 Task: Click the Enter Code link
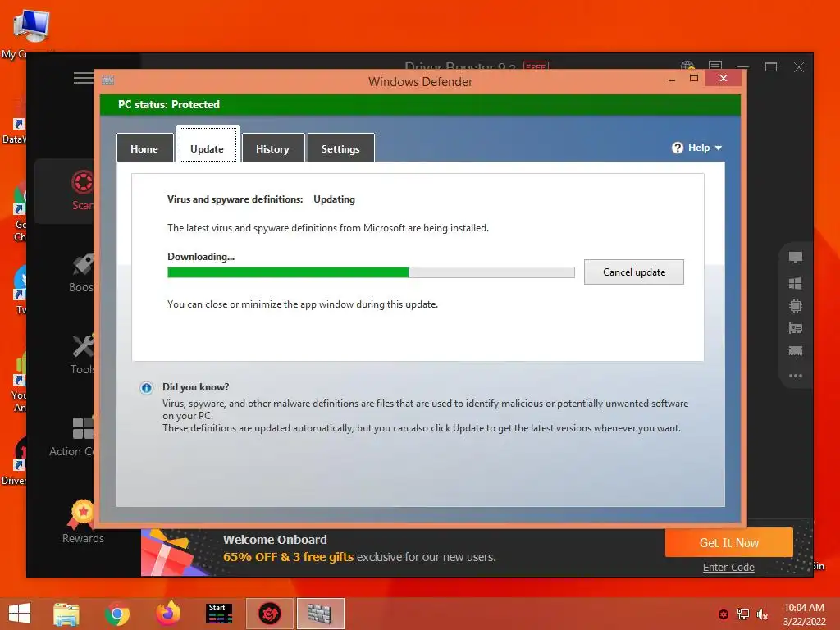[x=728, y=568]
